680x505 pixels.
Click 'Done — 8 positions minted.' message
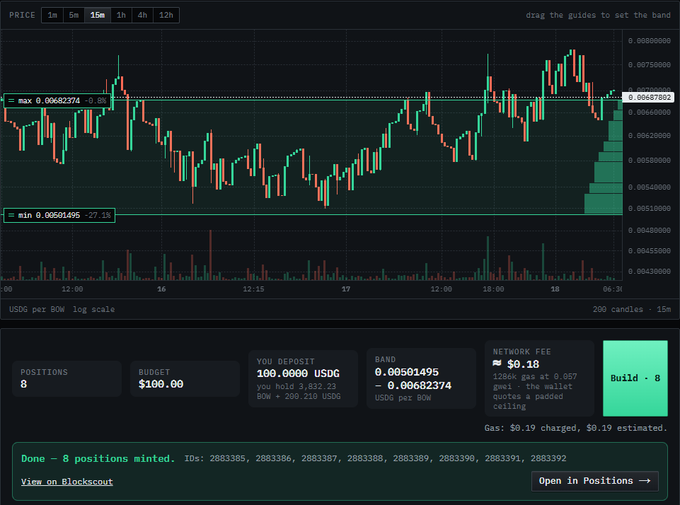98,459
